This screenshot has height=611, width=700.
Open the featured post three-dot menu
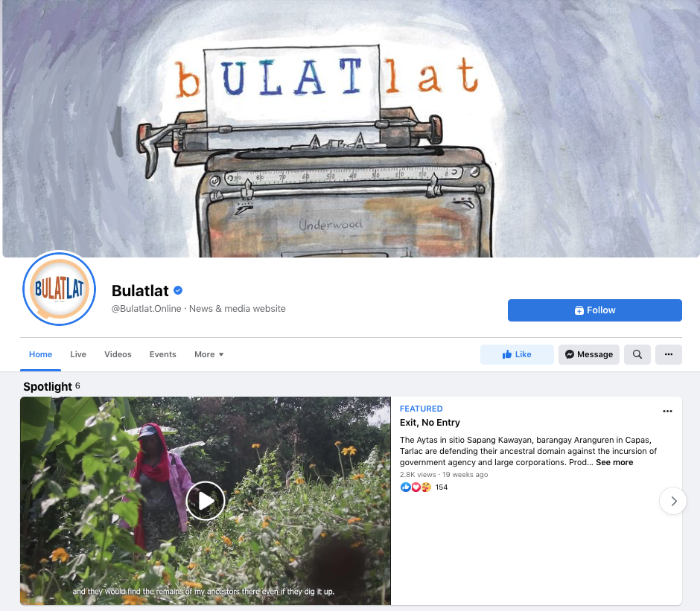667,411
